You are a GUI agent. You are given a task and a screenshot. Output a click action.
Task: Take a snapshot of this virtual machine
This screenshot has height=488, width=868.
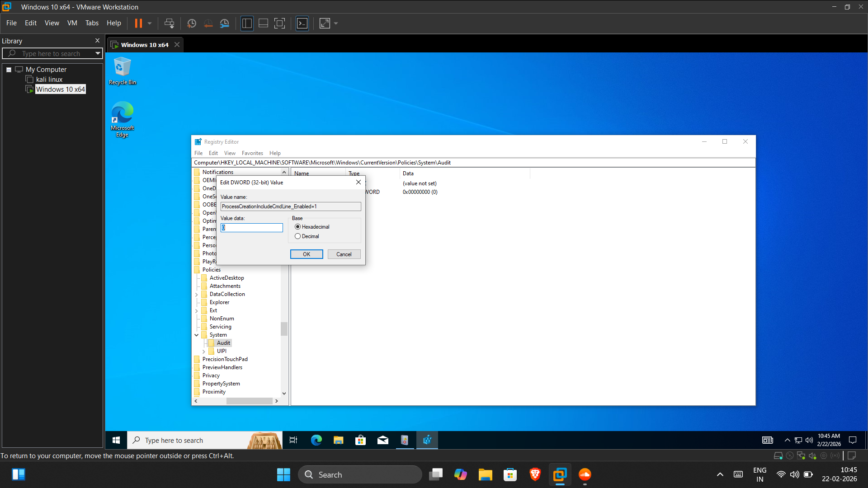coord(192,23)
